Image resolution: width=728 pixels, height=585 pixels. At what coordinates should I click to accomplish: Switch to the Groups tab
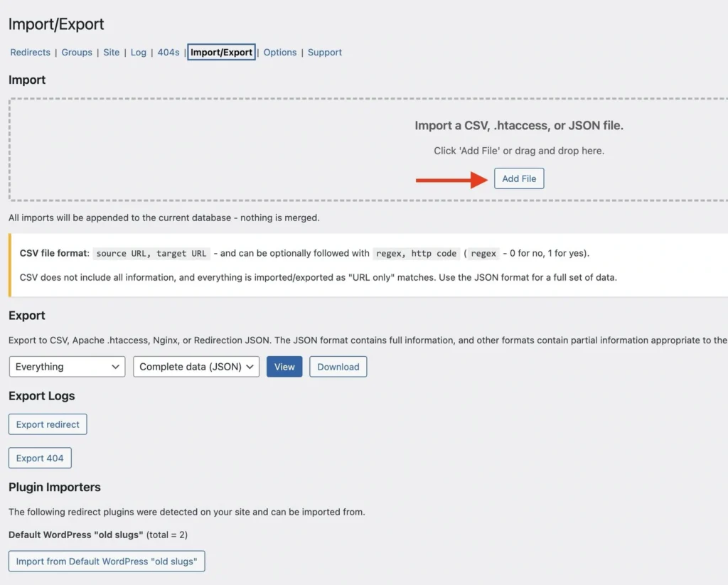(x=76, y=52)
